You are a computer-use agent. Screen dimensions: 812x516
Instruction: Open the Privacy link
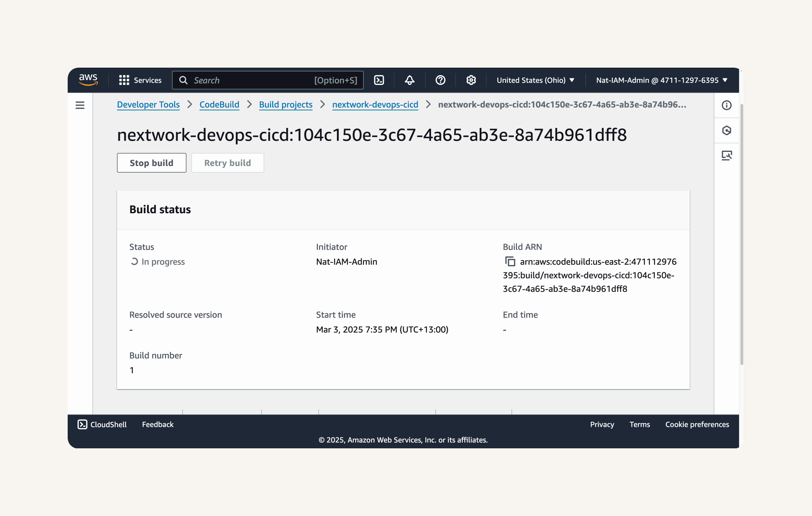click(x=602, y=424)
